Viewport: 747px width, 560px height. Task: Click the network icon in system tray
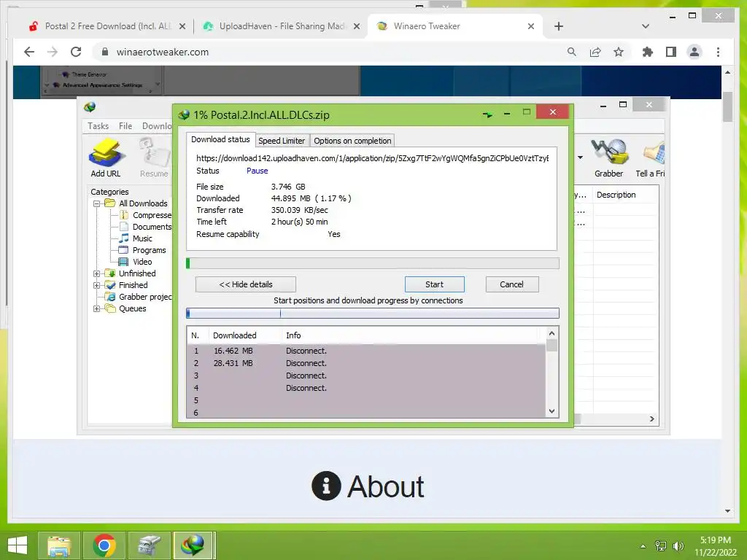pos(661,546)
